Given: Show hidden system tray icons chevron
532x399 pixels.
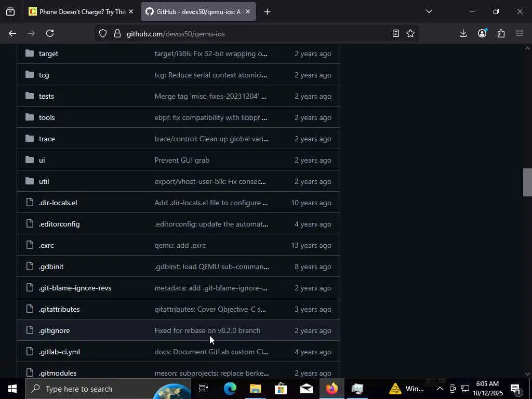Looking at the screenshot, I should pyautogui.click(x=440, y=389).
